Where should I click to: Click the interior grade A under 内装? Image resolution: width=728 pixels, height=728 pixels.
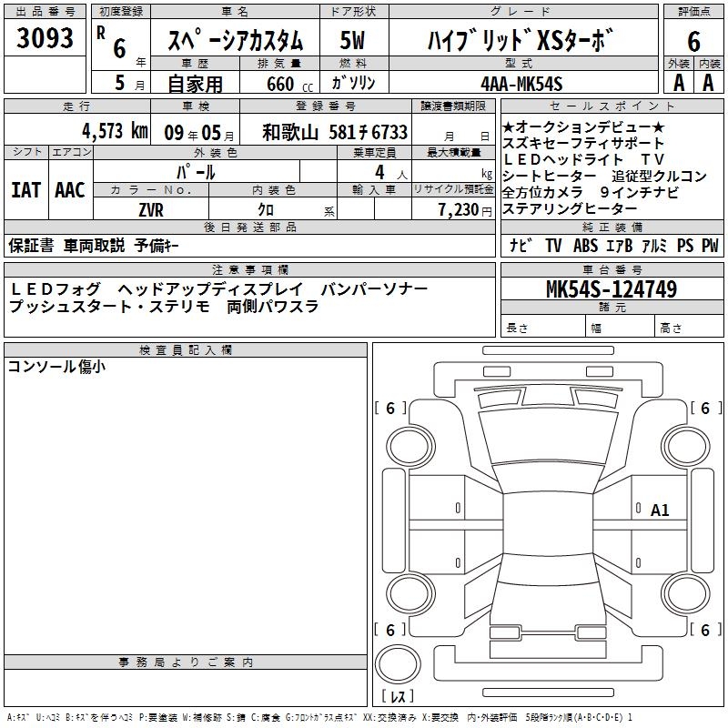pos(708,83)
